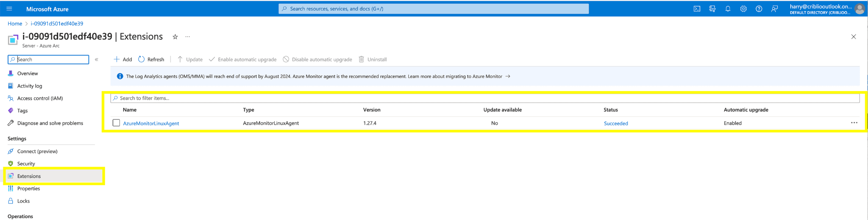Open the Azure portal hamburger menu

pos(9,9)
